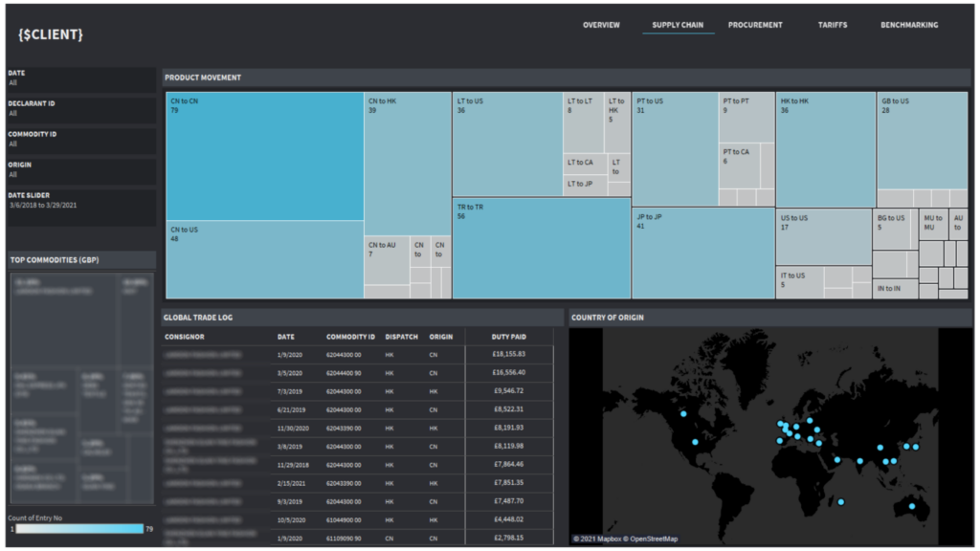Click the £2,798.15 duty paid value
The height and width of the screenshot is (551, 980).
coord(509,538)
